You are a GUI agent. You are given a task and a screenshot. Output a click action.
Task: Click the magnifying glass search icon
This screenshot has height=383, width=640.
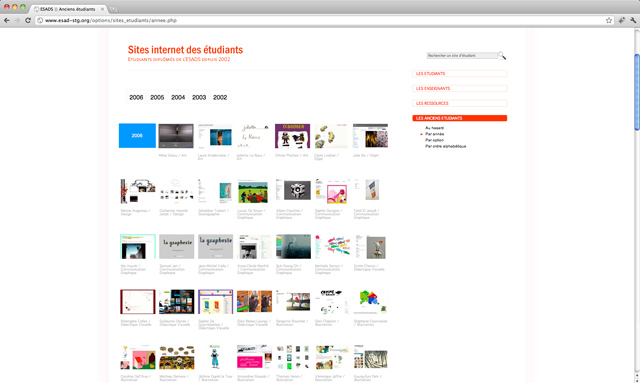(x=502, y=56)
